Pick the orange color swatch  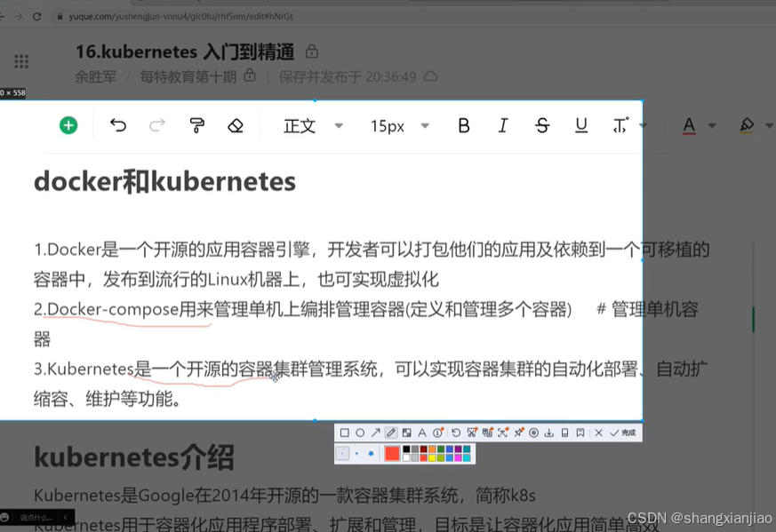tap(432, 449)
